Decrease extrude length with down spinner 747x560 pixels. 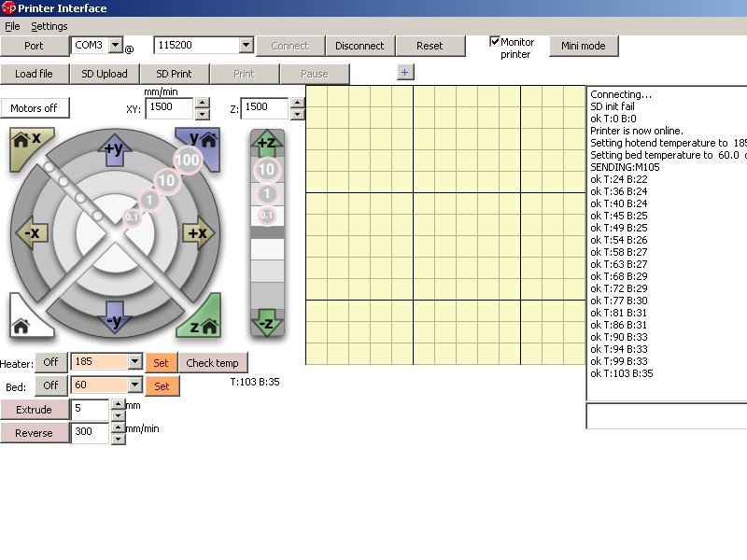point(119,415)
